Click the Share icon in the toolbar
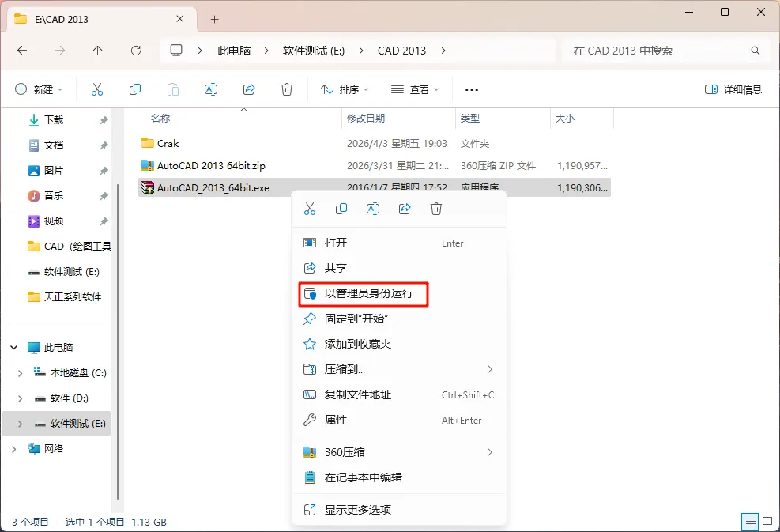This screenshot has width=780, height=532. pos(249,89)
